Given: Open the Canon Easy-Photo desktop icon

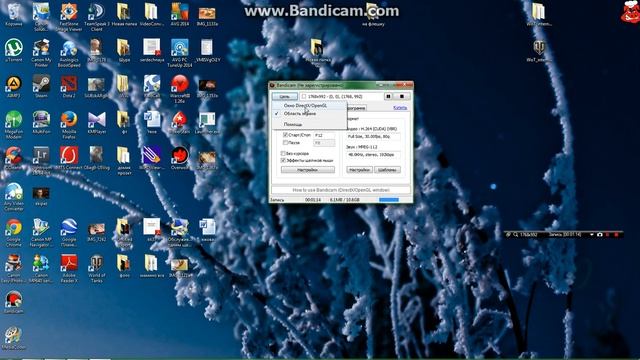Looking at the screenshot, I should coord(13,269).
